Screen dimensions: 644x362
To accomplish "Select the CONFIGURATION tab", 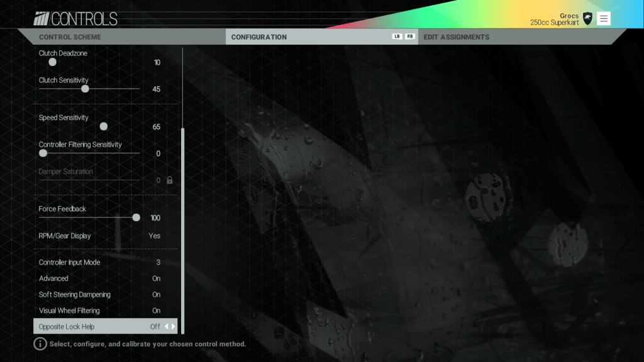I will [x=260, y=36].
